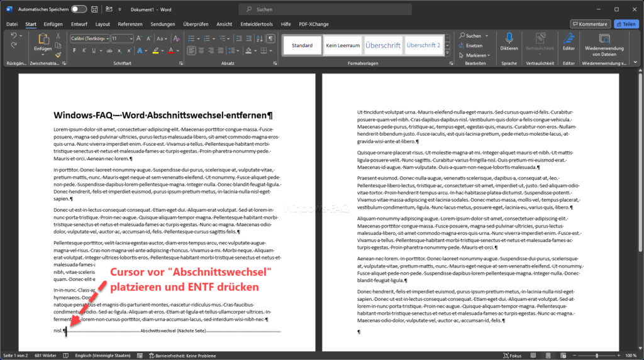Image resolution: width=644 pixels, height=360 pixels.
Task: Enable Fokus mode in status bar
Action: point(512,356)
